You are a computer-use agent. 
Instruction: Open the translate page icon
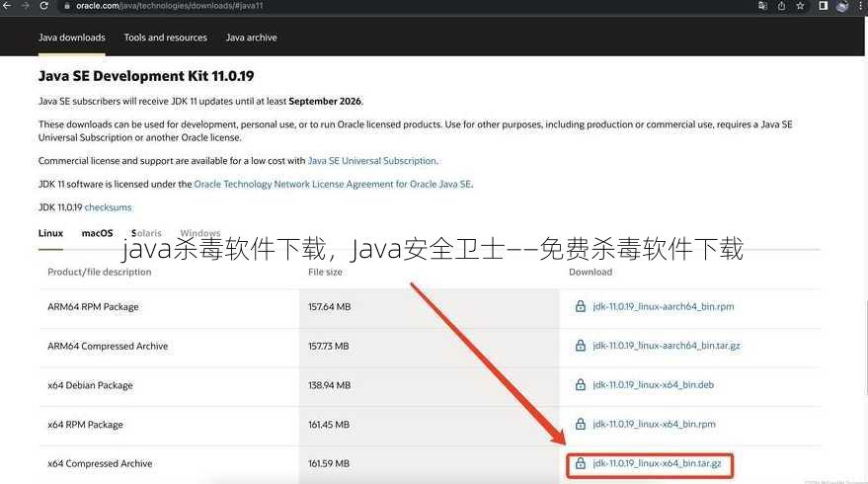(x=762, y=6)
